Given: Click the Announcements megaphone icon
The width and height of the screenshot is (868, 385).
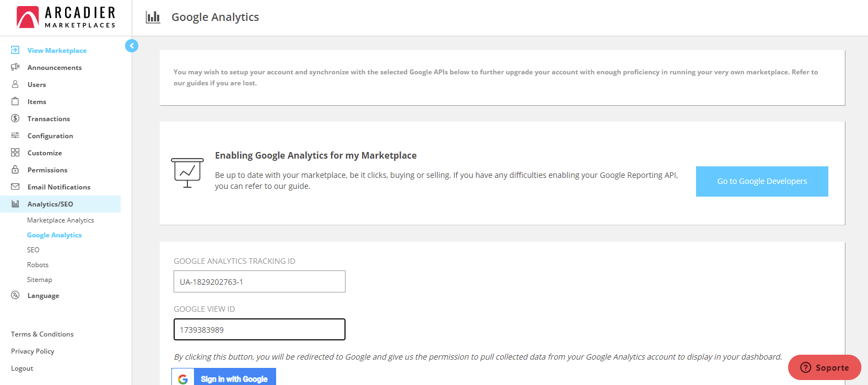Looking at the screenshot, I should pos(15,67).
